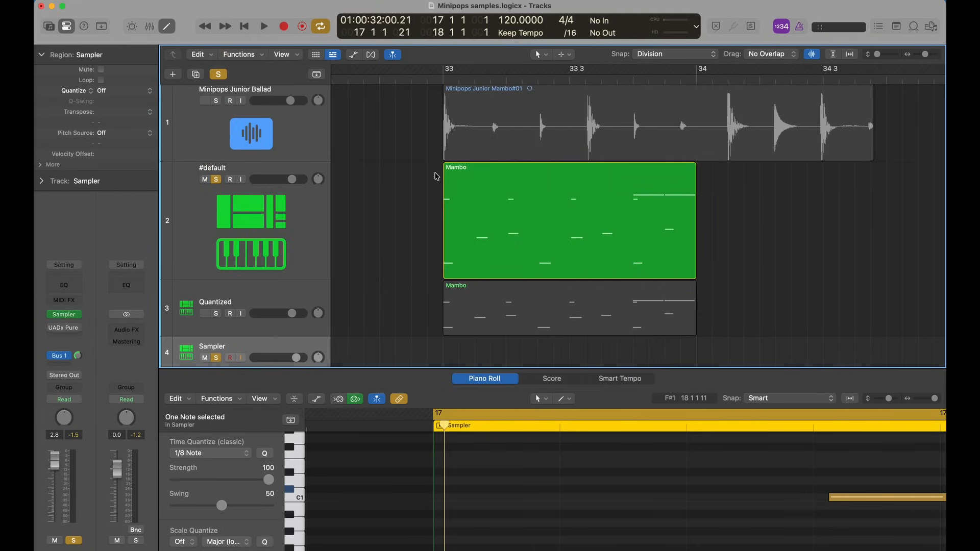Image resolution: width=980 pixels, height=551 pixels.
Task: Click the Q button for Time Quantize
Action: pyautogui.click(x=264, y=453)
